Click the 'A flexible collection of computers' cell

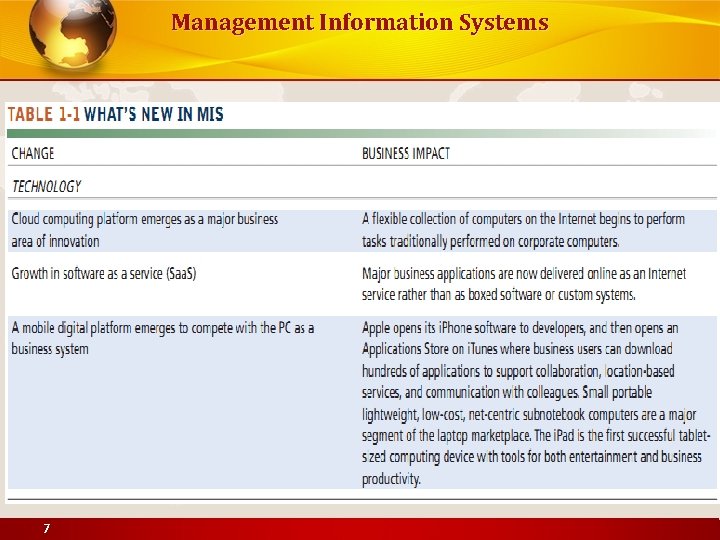tap(523, 230)
